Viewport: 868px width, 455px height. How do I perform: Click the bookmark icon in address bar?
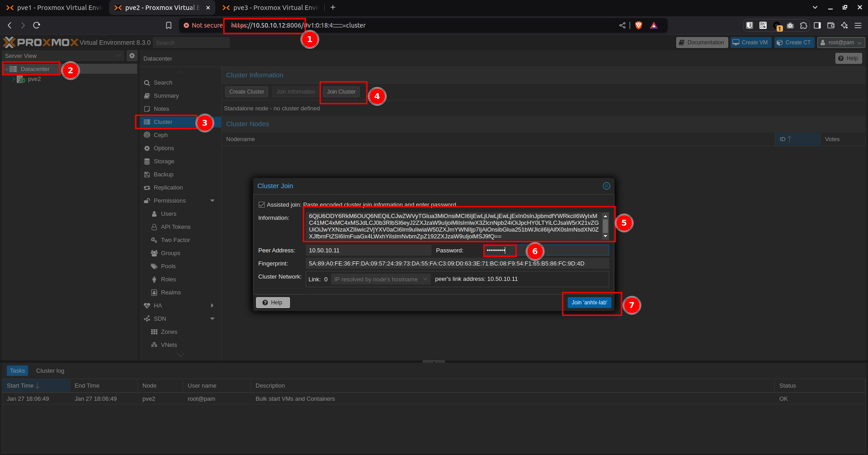(x=169, y=25)
